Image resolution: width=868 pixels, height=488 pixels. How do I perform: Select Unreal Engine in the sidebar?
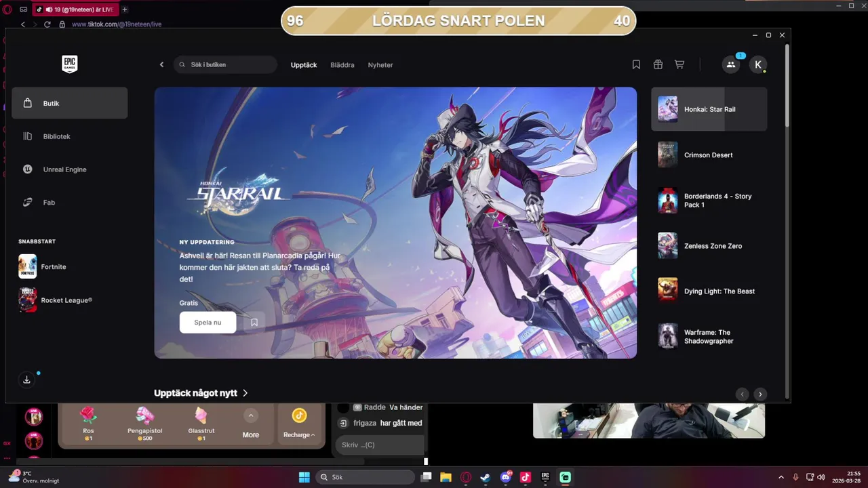point(69,169)
